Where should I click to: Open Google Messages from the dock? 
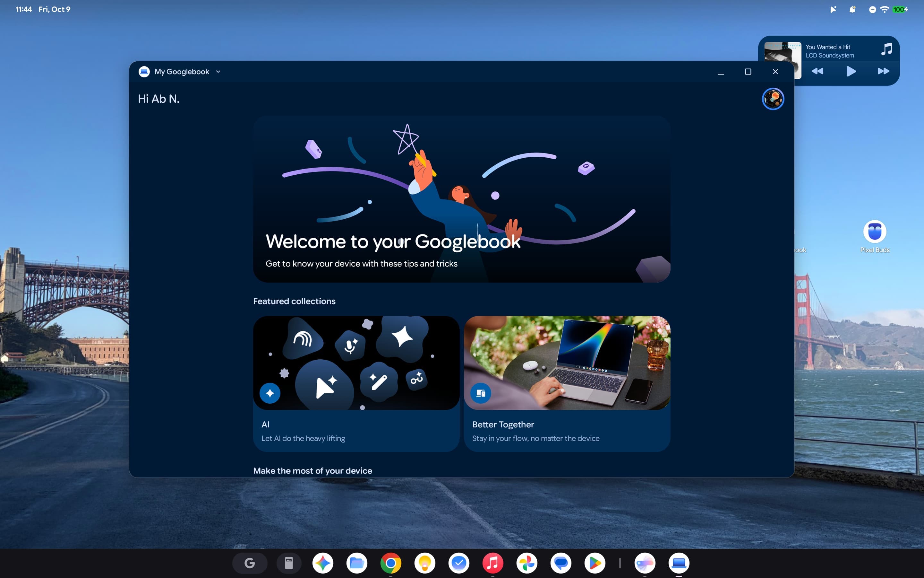point(560,563)
